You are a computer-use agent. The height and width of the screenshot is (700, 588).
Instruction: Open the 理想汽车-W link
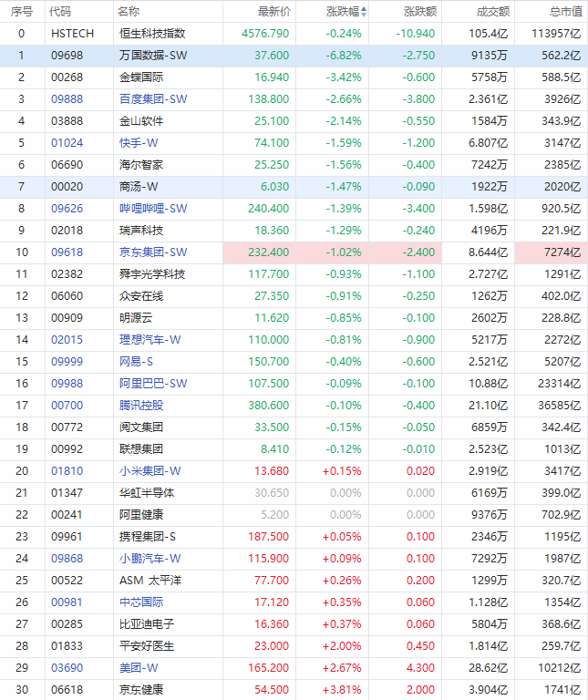point(150,340)
